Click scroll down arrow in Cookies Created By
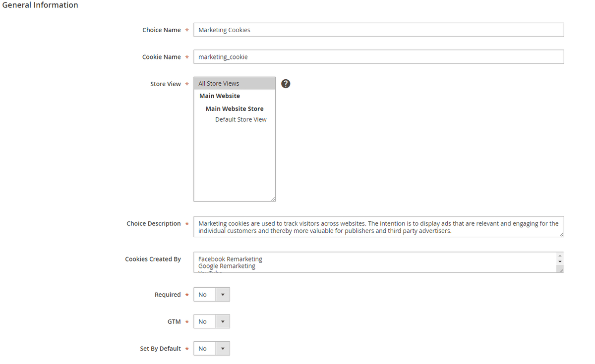The image size is (595, 364). click(560, 261)
